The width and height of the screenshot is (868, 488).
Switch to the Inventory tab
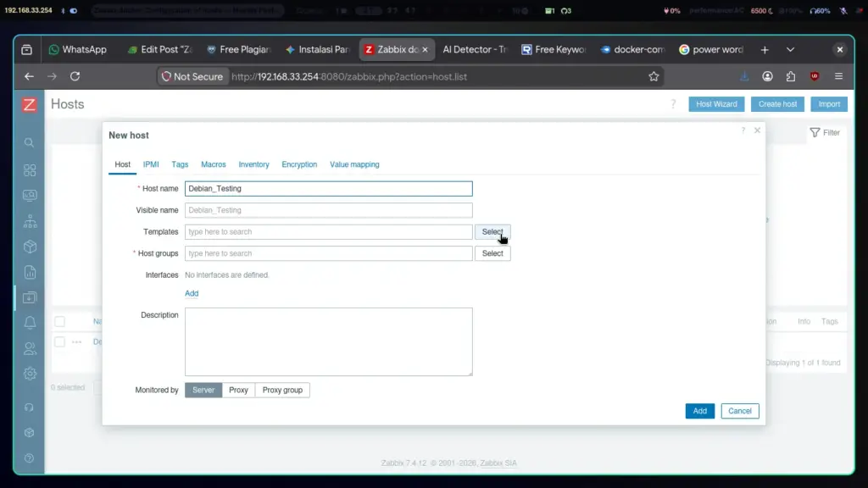(253, 164)
